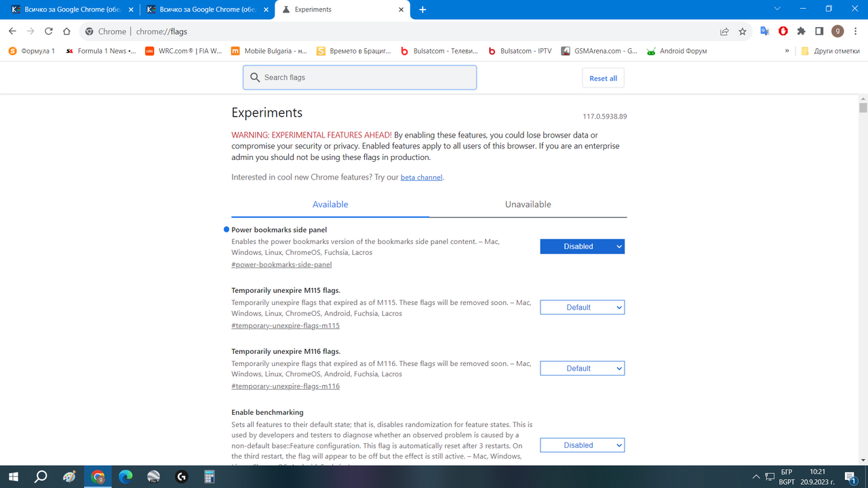Click the Chrome taskbar icon
This screenshot has width=868, height=488.
tap(98, 476)
